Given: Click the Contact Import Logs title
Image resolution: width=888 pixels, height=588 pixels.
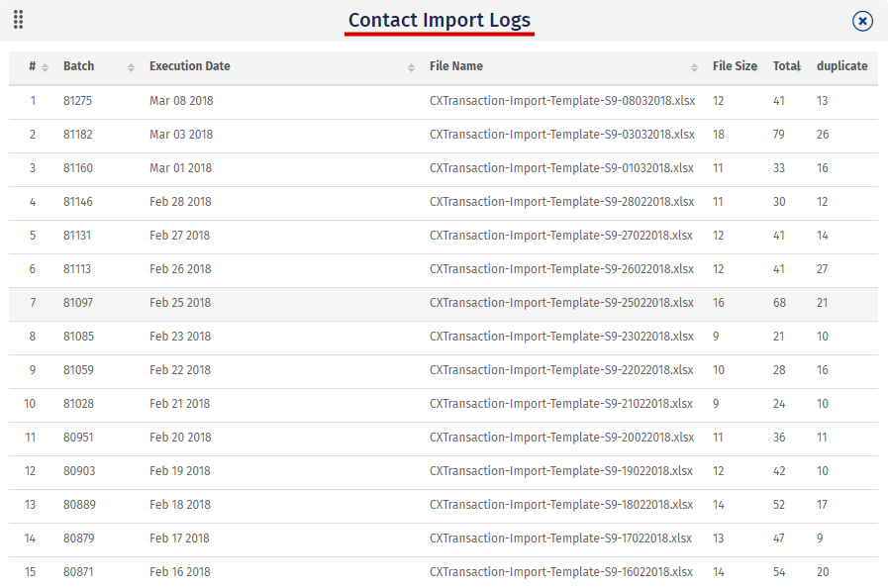Looking at the screenshot, I should [x=440, y=20].
